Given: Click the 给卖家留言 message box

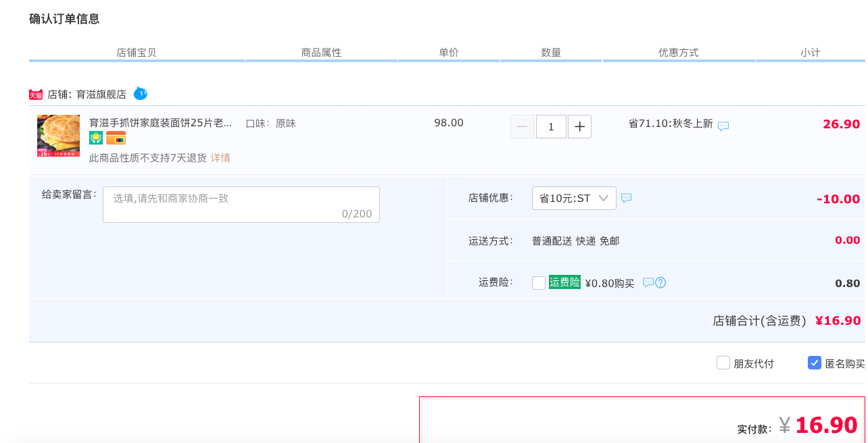Looking at the screenshot, I should pyautogui.click(x=241, y=205).
